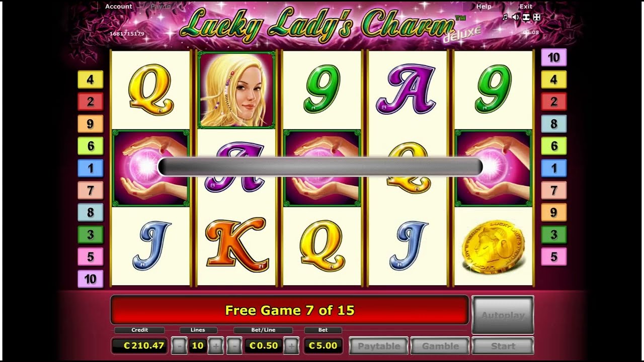Open the Help menu
Screen dimensions: 644x362
click(x=484, y=7)
